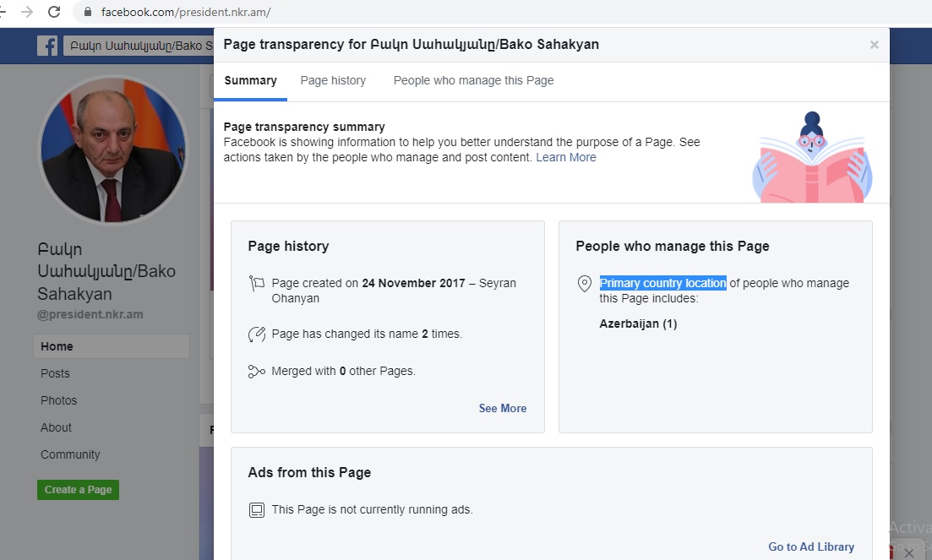Open People who manage this Page tab
Image resolution: width=932 pixels, height=560 pixels.
[x=473, y=81]
